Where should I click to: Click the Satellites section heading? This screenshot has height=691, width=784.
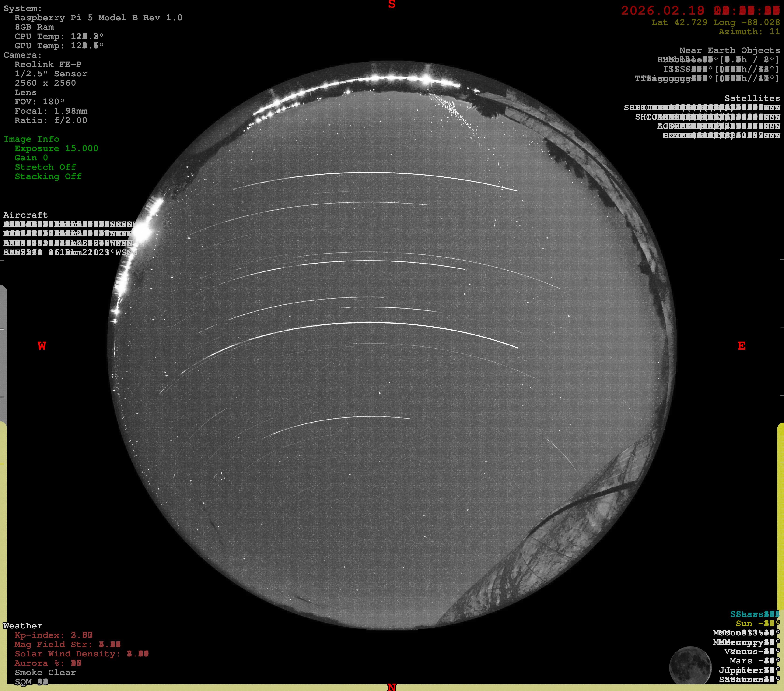point(752,98)
